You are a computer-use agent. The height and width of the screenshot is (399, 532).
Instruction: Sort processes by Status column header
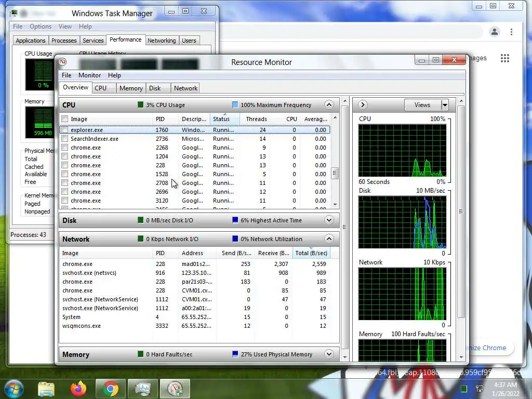224,119
